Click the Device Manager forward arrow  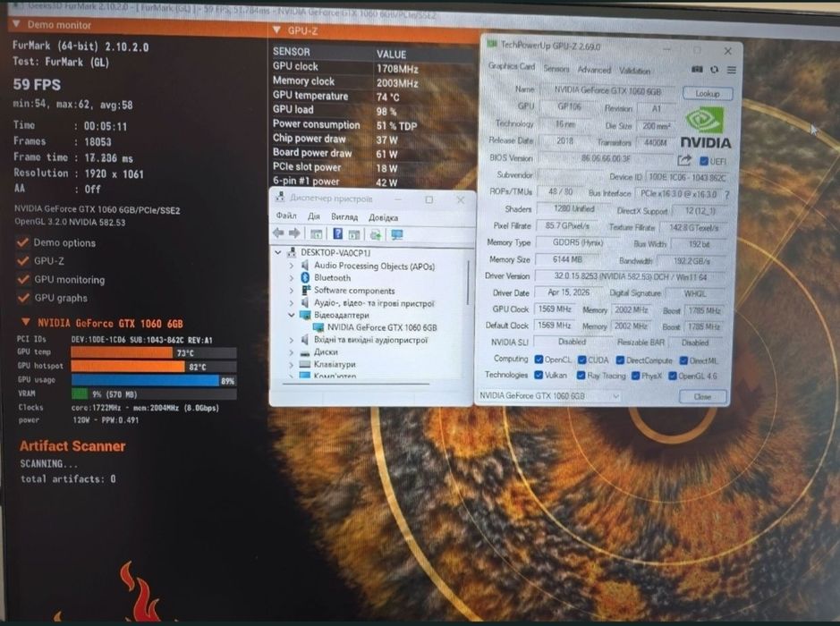point(294,233)
